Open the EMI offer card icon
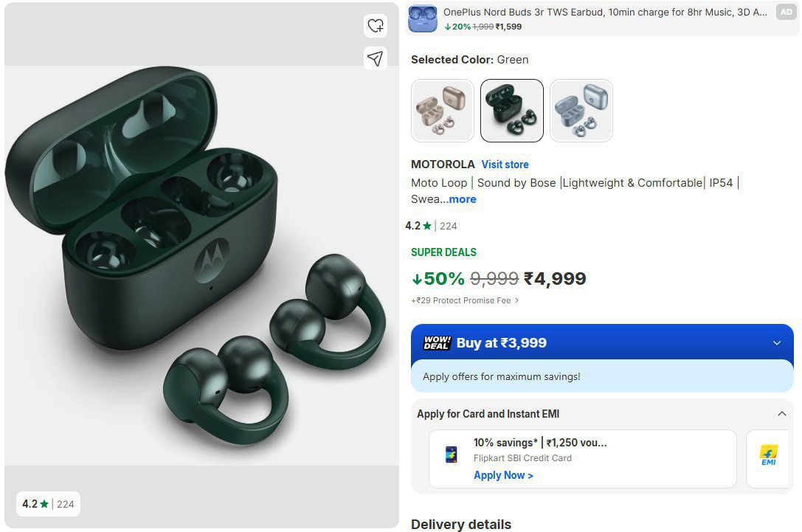The width and height of the screenshot is (802, 532). coord(768,455)
